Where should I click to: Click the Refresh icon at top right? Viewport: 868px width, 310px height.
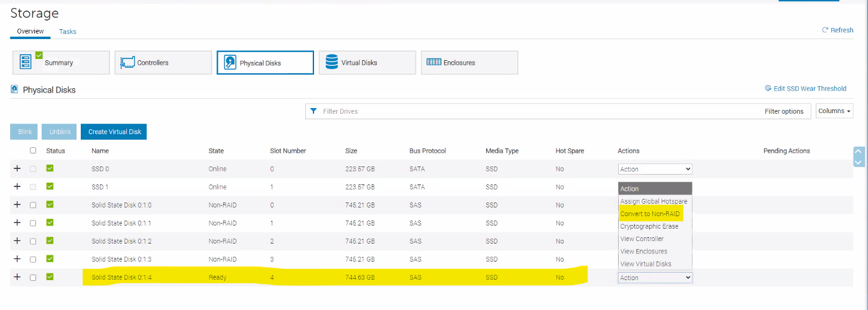[825, 30]
